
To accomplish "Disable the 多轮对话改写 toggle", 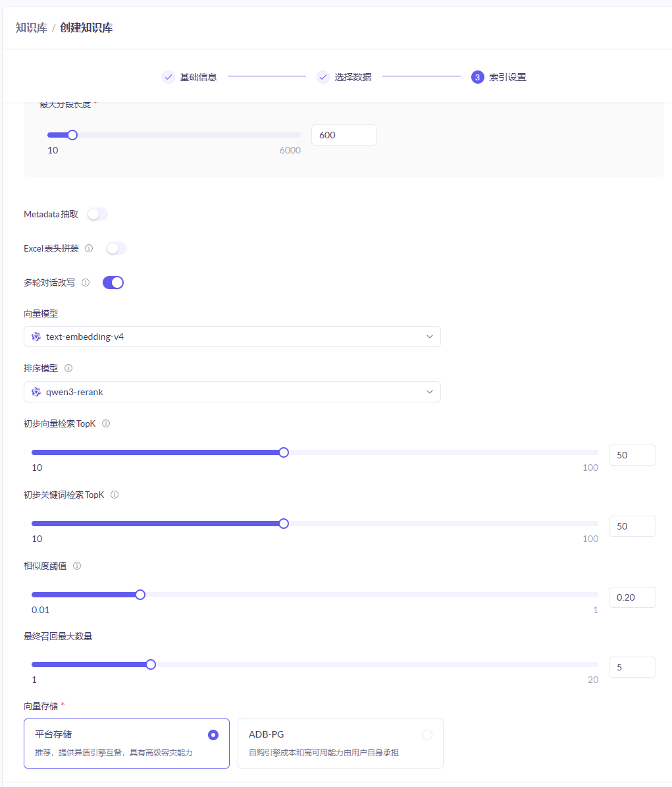I will coord(113,283).
